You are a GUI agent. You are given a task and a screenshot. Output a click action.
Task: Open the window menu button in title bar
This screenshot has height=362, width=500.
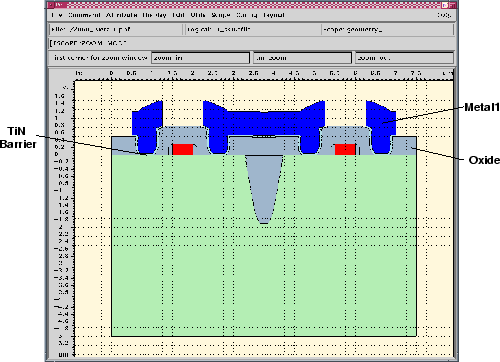click(51, 5)
